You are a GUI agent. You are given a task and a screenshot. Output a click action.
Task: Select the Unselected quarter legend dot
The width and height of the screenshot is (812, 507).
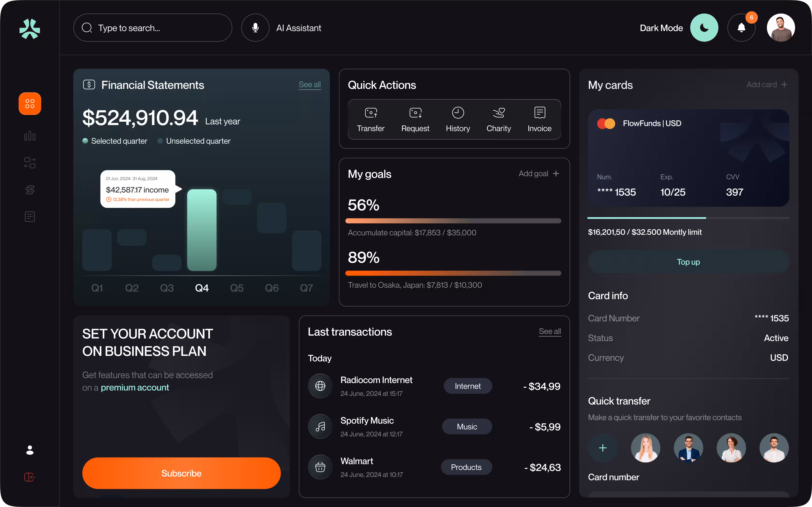click(160, 141)
